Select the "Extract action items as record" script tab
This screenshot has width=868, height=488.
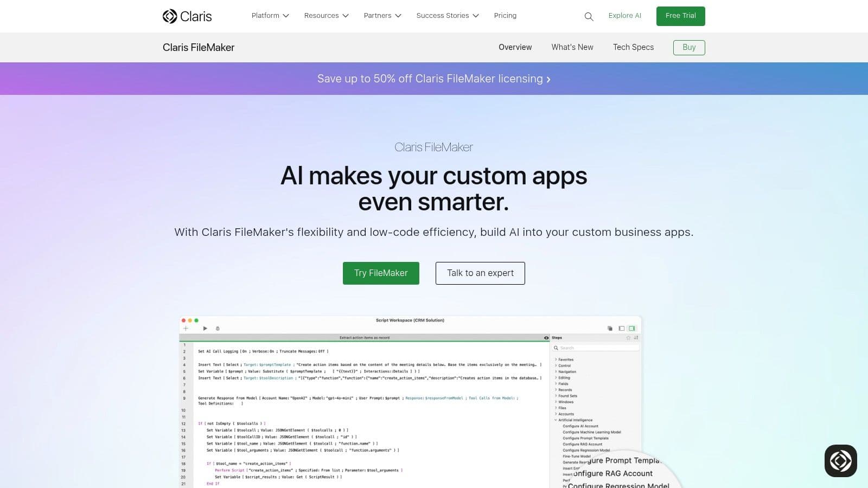point(365,338)
